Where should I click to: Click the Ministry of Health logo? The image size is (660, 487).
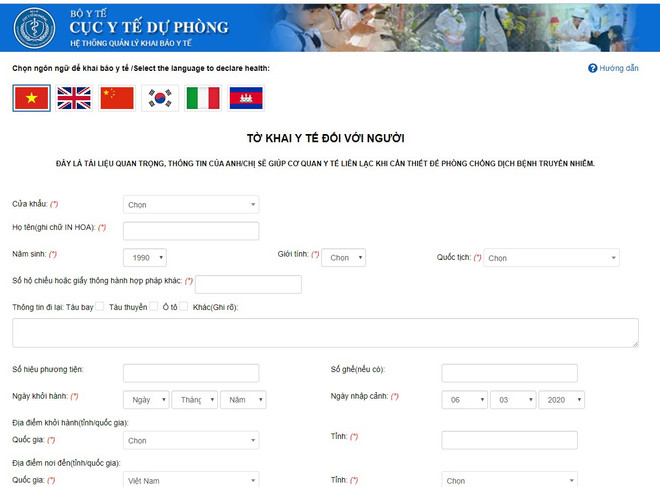coord(34,28)
